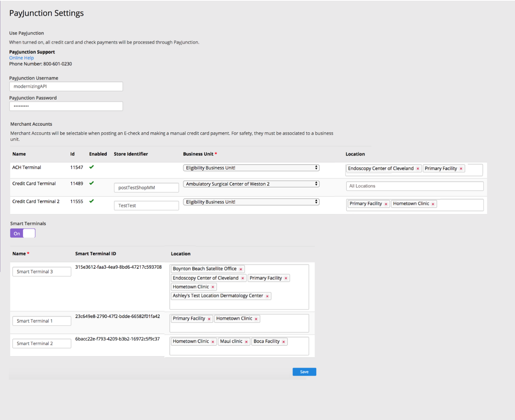Click the Enabled checkmark for ID 11489
The width and height of the screenshot is (515, 420).
coord(91,183)
